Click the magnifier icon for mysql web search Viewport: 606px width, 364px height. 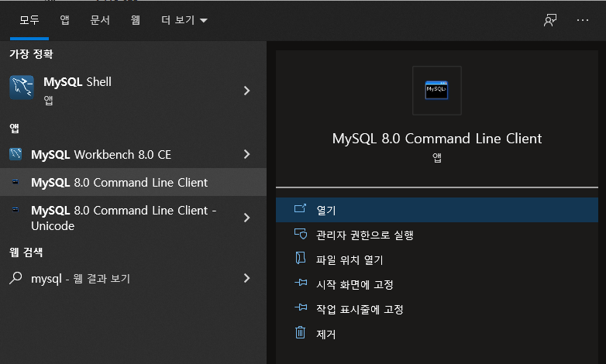(x=15, y=278)
